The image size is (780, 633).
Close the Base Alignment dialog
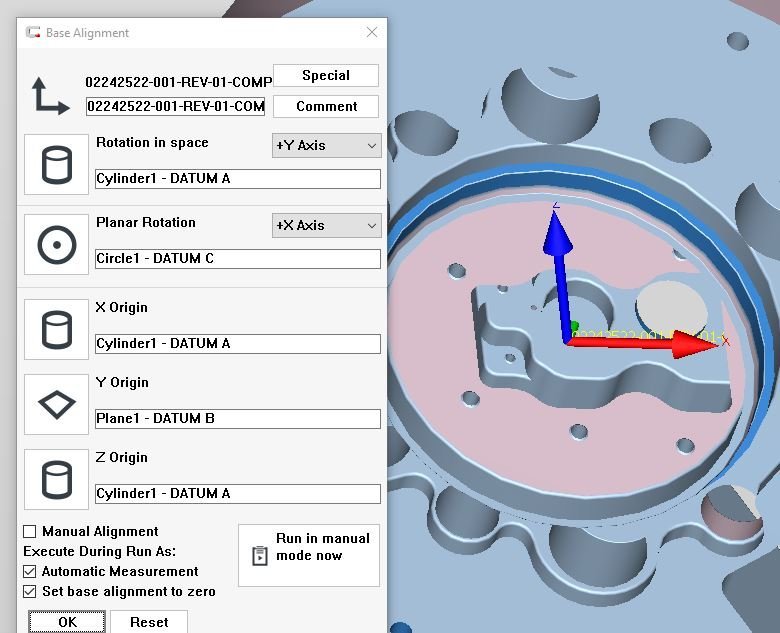pyautogui.click(x=372, y=32)
